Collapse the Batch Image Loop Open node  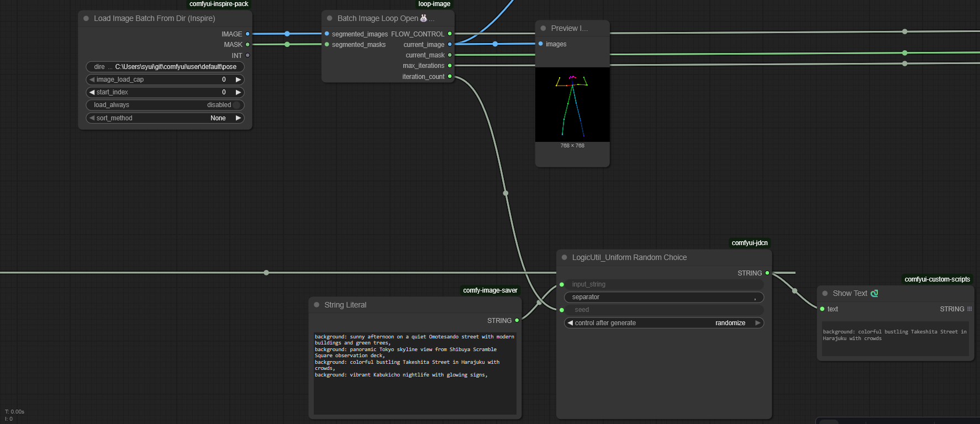point(330,18)
